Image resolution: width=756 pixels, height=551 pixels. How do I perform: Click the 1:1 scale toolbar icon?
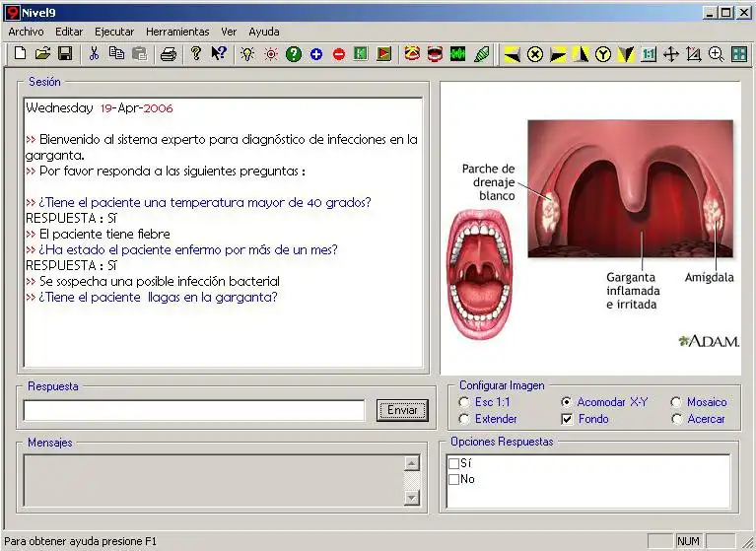click(x=649, y=54)
